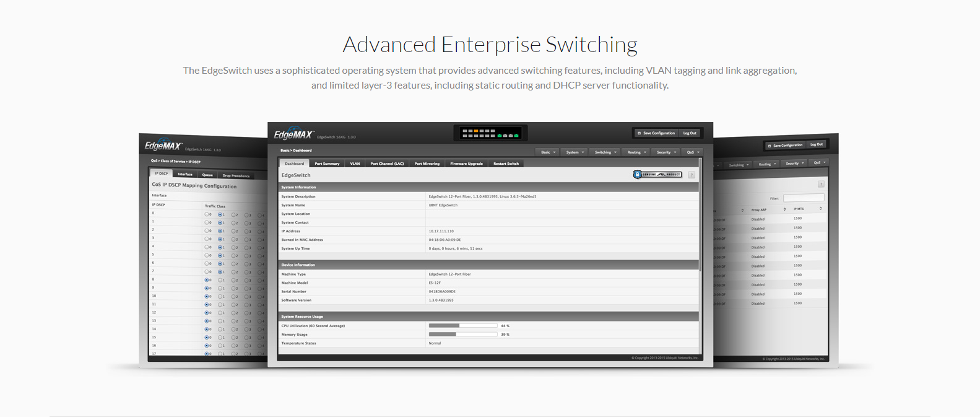Click the System Name value UBNT EdgeSwitch
The image size is (980, 417).
click(x=443, y=205)
